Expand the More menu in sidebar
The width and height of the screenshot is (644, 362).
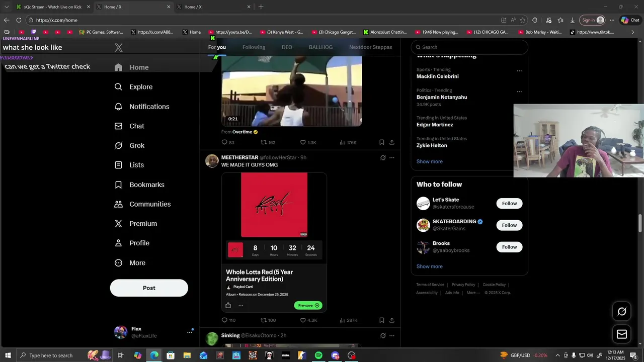(x=130, y=263)
